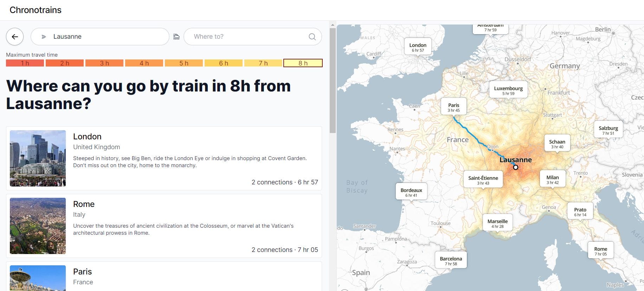Click Rome 2 connections 7 hr 05 text

285,250
